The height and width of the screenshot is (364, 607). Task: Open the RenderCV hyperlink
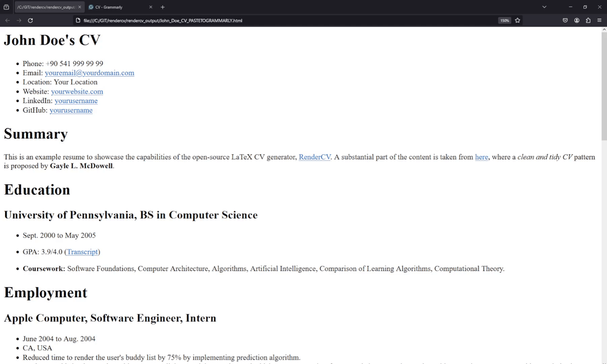pyautogui.click(x=314, y=157)
